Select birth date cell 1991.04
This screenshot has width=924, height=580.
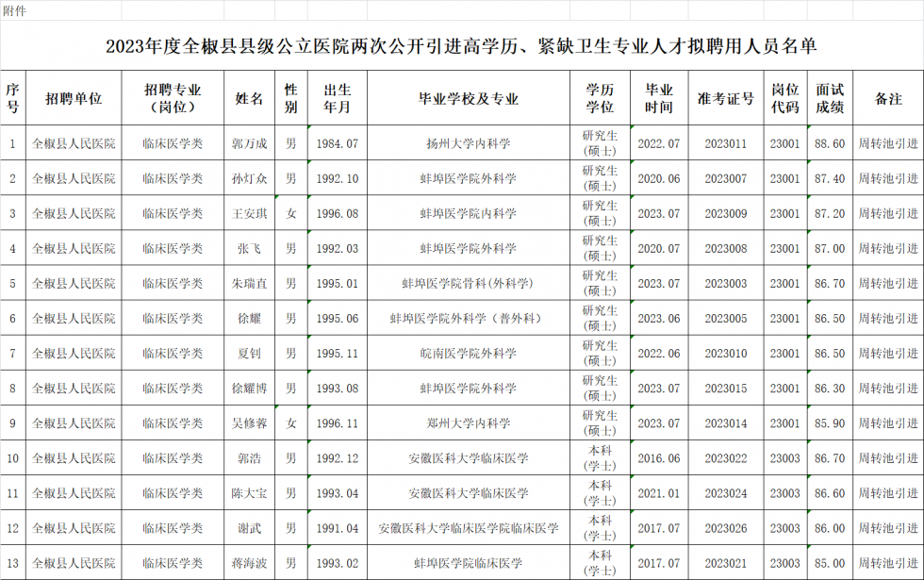pos(338,528)
